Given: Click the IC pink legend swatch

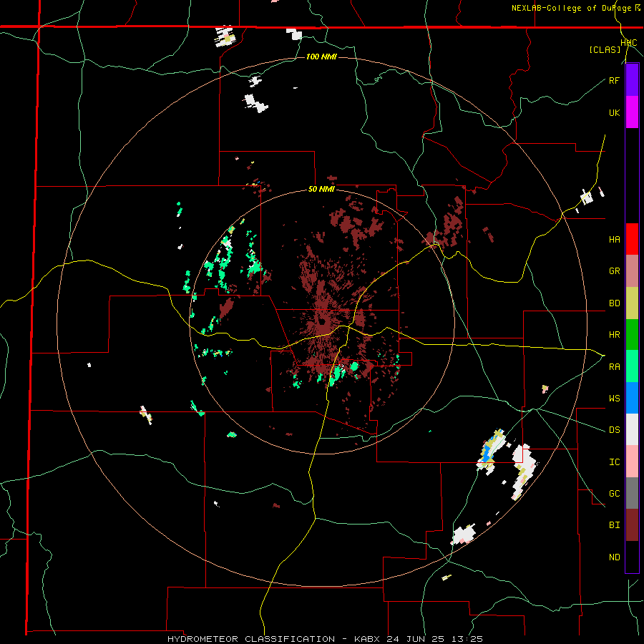Looking at the screenshot, I should 632,462.
